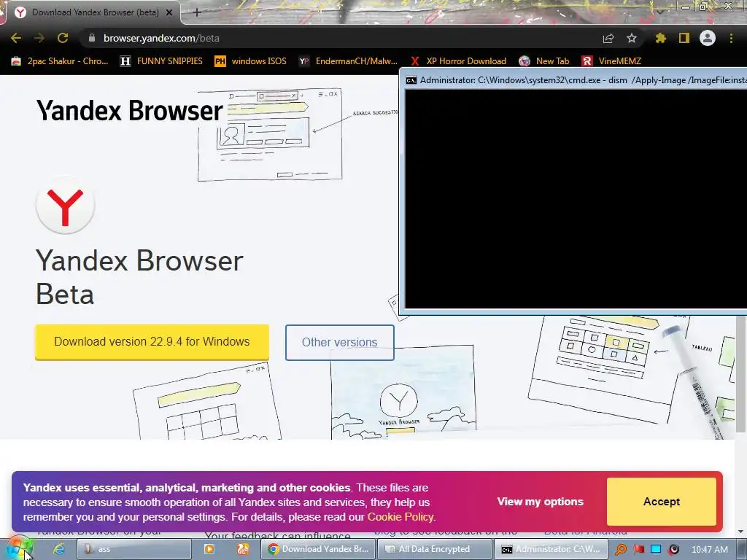Open the Extensions puzzle icon
Viewport: 747px width, 560px height.
[x=661, y=38]
